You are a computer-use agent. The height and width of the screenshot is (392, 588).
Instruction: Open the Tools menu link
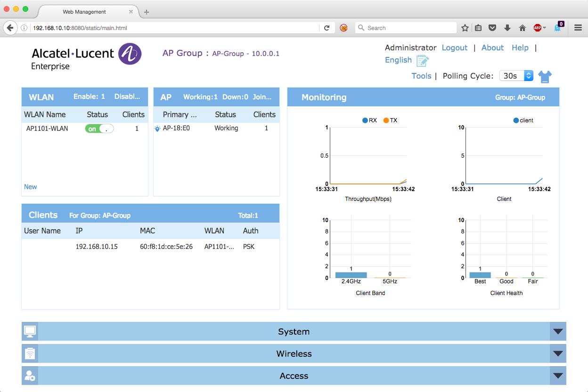[421, 76]
